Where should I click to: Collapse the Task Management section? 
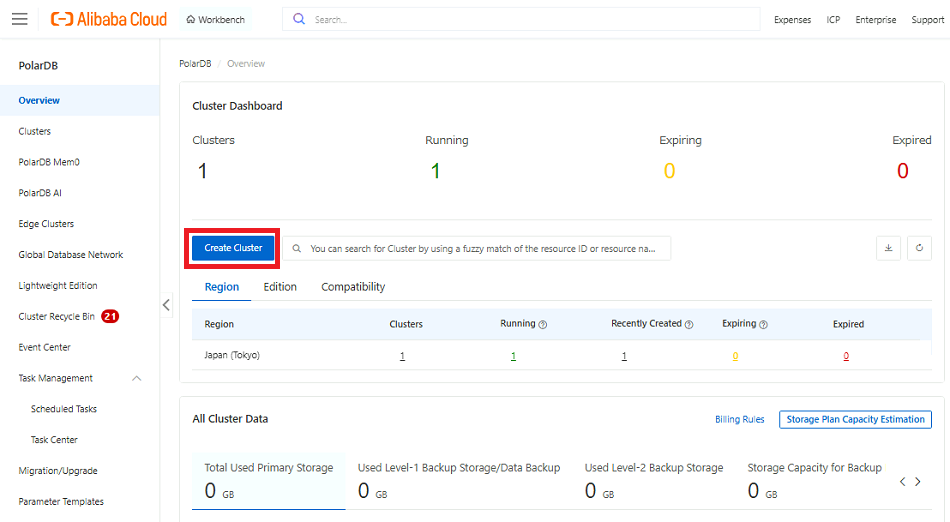[x=137, y=378]
